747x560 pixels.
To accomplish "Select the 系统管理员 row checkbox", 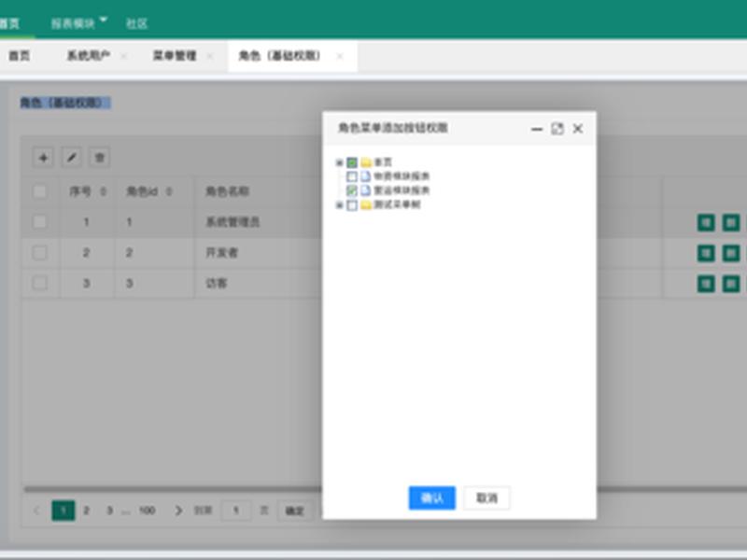I will click(x=39, y=222).
